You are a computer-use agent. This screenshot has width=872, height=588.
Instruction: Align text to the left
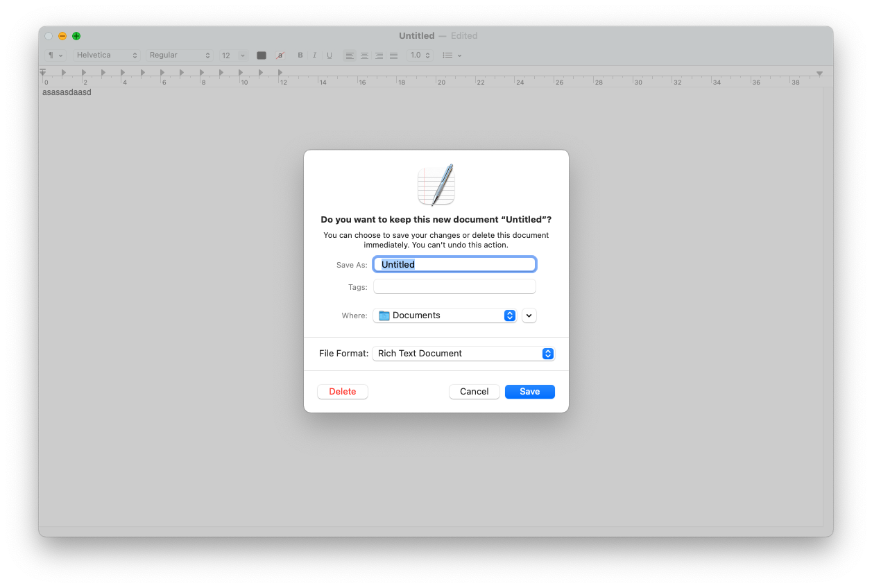350,55
